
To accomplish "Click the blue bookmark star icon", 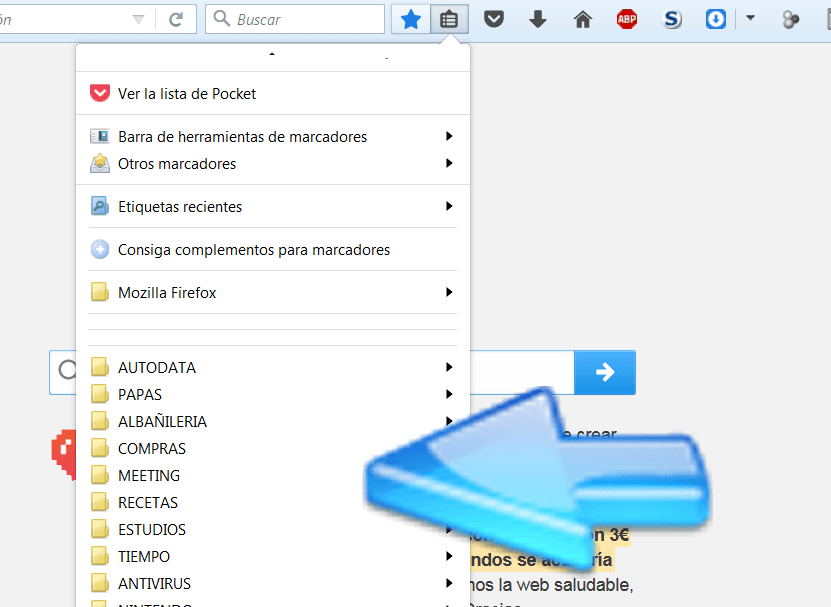I will point(411,20).
